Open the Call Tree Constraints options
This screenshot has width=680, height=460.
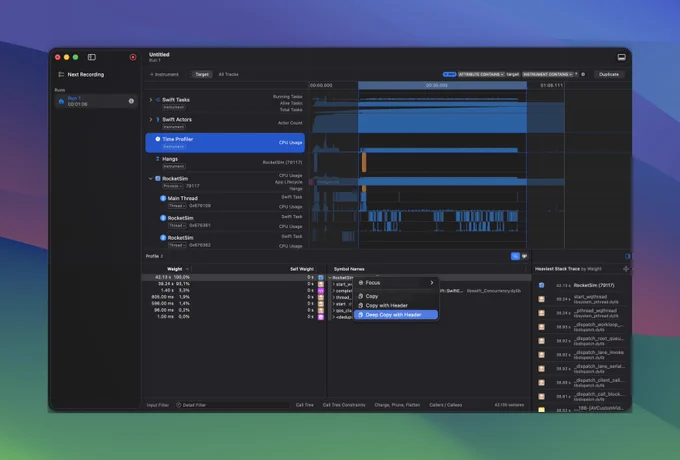[344, 405]
